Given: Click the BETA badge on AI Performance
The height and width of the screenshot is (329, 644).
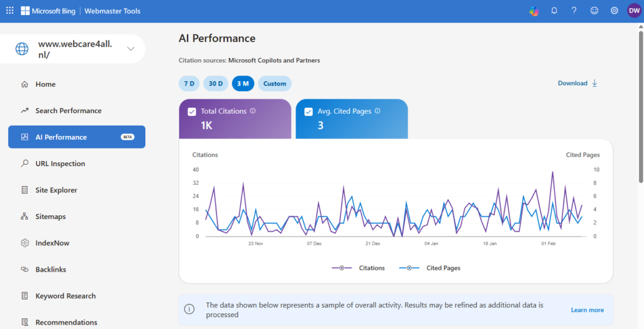Looking at the screenshot, I should coord(127,137).
